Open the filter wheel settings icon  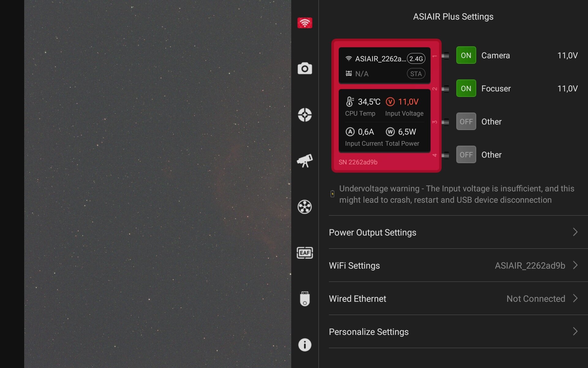pyautogui.click(x=305, y=207)
